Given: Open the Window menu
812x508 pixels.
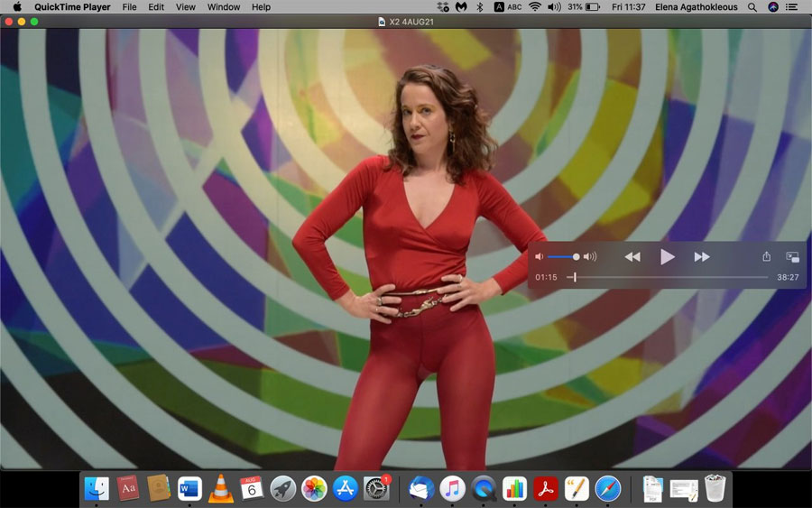Looking at the screenshot, I should click(x=224, y=7).
